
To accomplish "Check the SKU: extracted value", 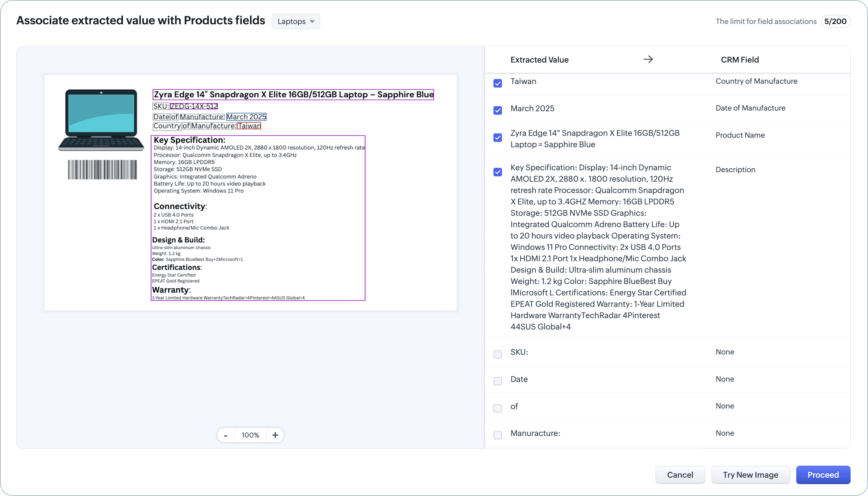I will click(498, 354).
